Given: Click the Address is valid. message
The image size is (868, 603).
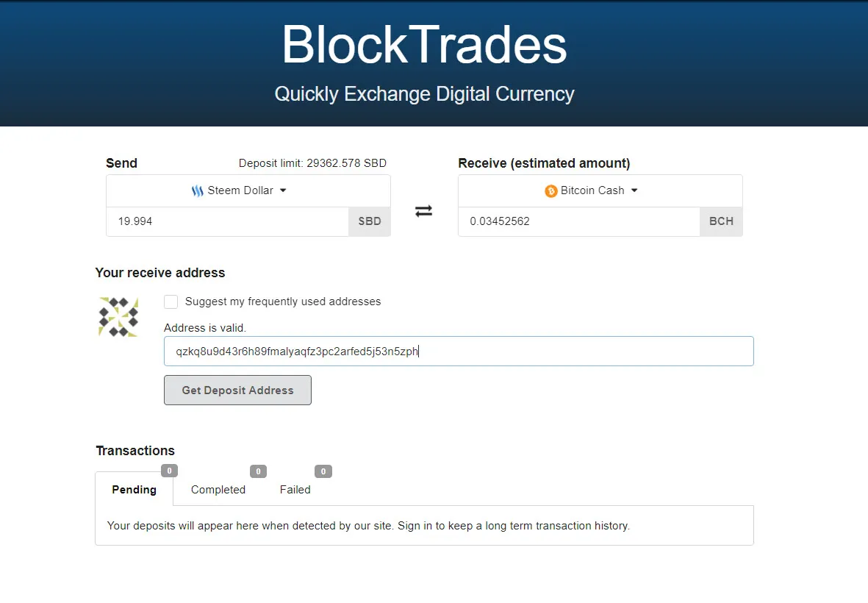Looking at the screenshot, I should (205, 328).
